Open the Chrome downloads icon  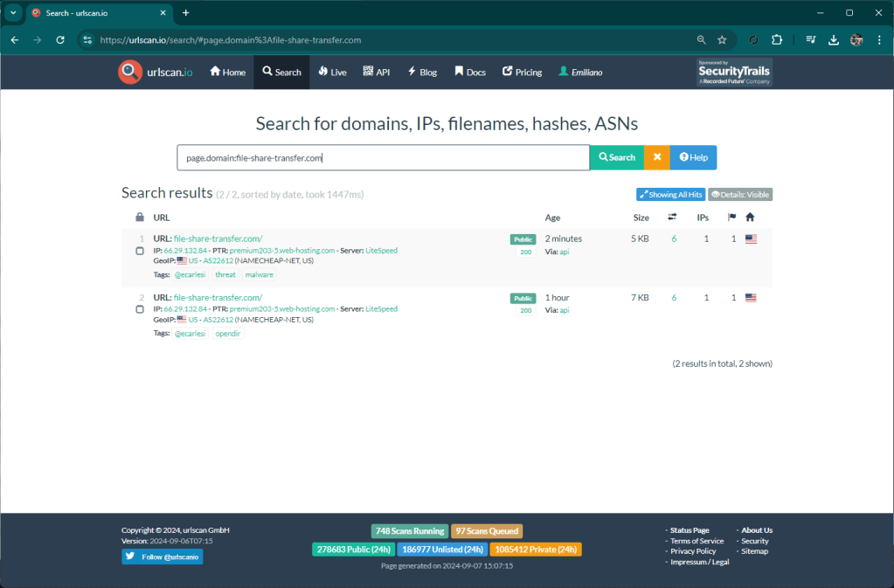834,40
